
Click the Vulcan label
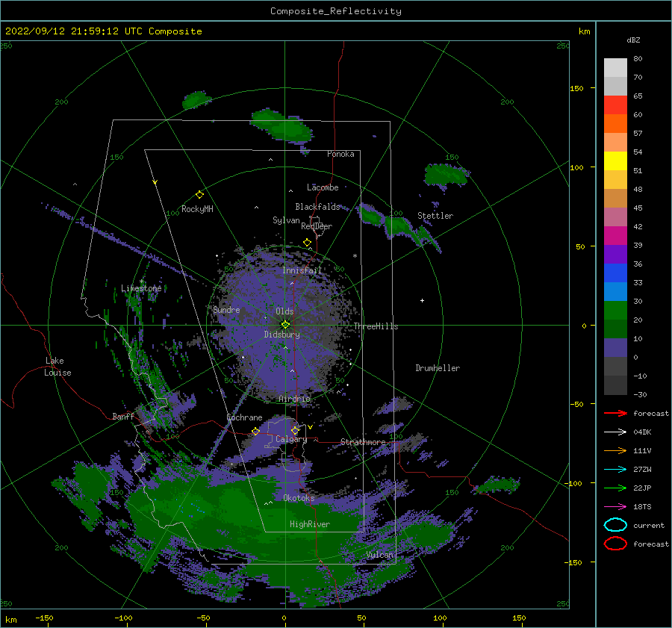click(380, 555)
